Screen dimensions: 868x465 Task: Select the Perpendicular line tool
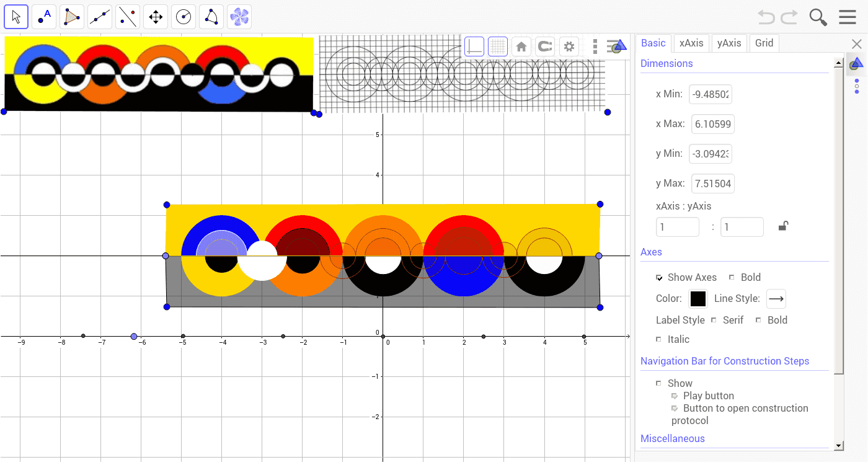[x=128, y=17]
